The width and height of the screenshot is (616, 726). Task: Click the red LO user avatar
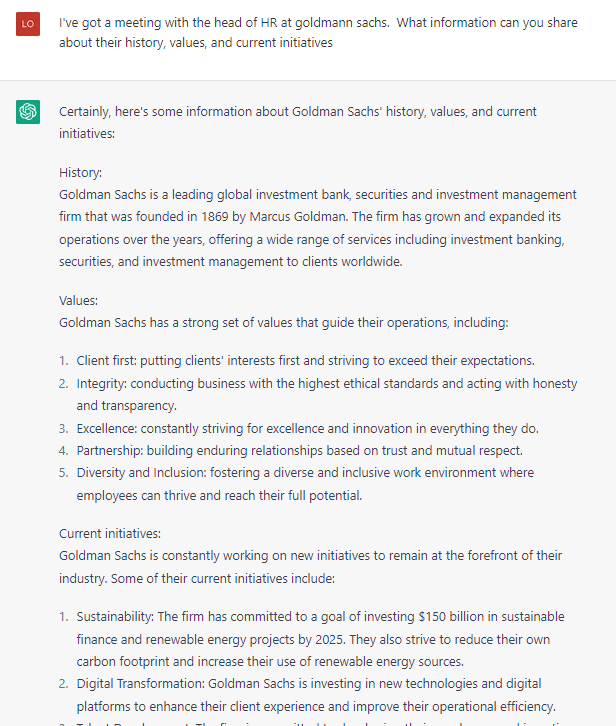tap(28, 24)
